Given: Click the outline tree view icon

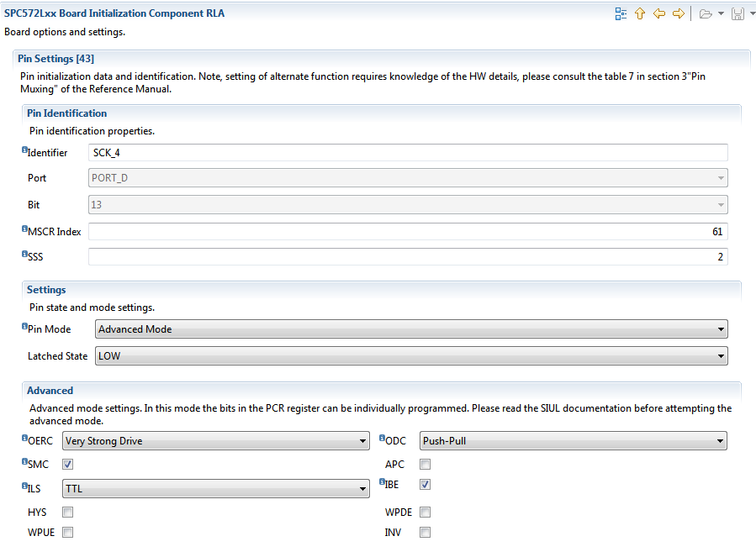Looking at the screenshot, I should click(621, 13).
